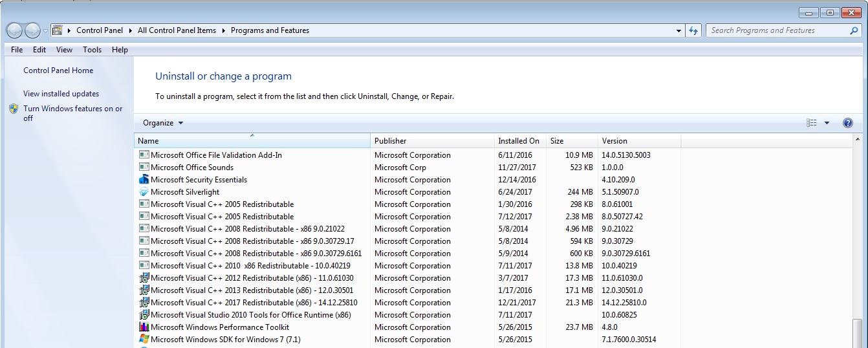
Task: Click Visual Studio 2010 Tools for Office icon
Action: pyautogui.click(x=144, y=315)
